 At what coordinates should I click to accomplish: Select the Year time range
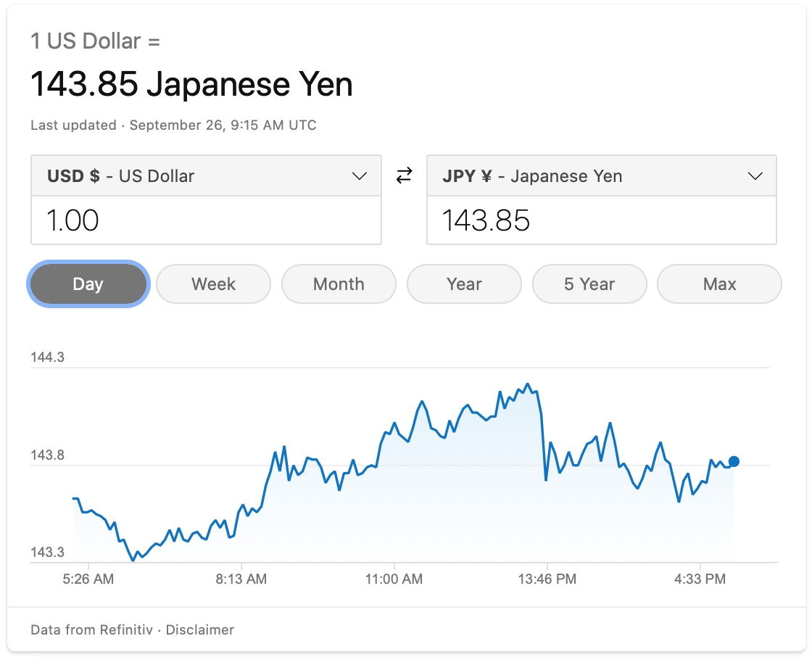(x=464, y=284)
